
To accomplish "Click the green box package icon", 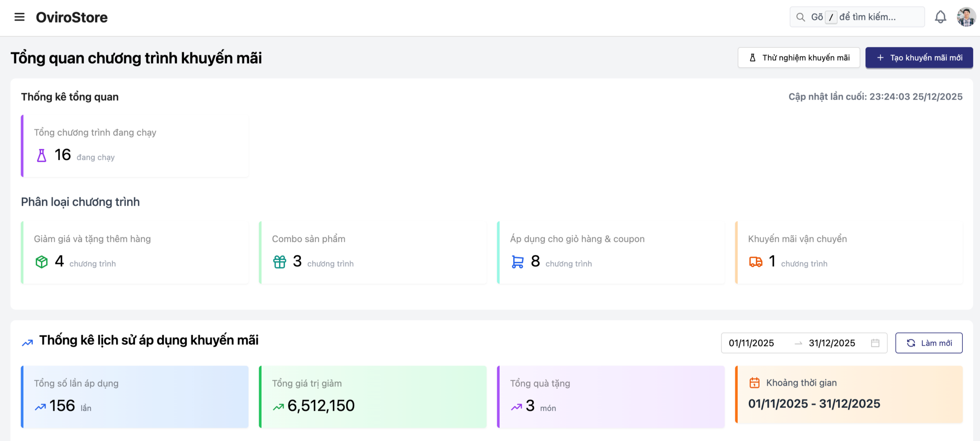I will pos(41,262).
